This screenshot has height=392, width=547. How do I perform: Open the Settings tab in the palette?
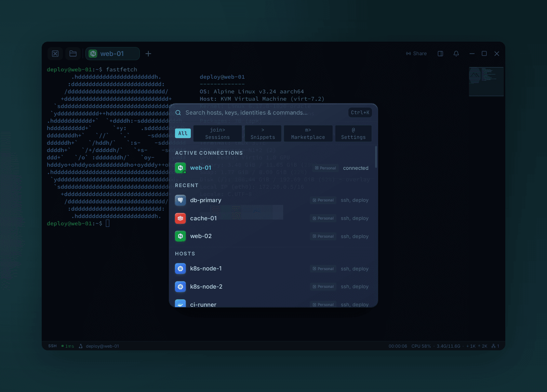click(x=353, y=133)
